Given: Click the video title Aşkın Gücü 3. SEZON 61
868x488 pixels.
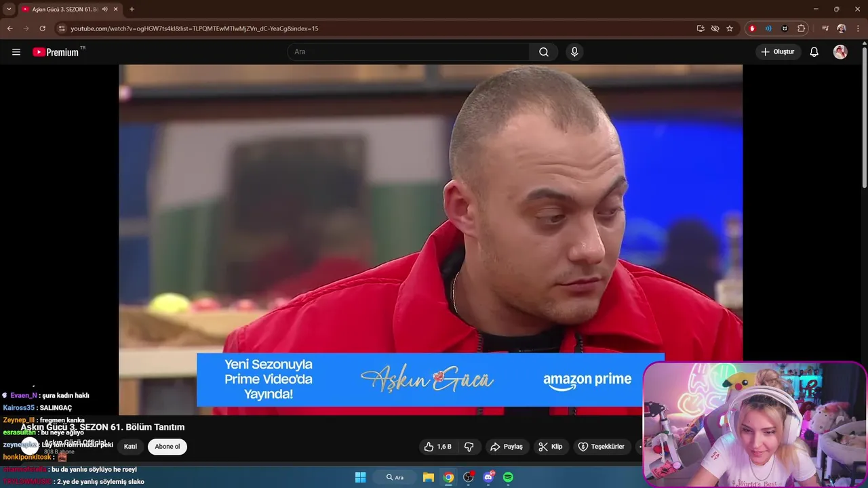Looking at the screenshot, I should (102, 427).
